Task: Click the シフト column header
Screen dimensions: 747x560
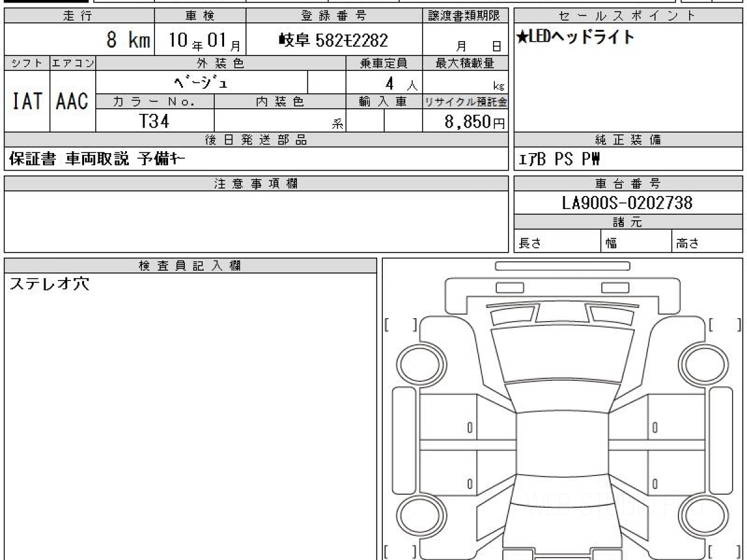Action: 27,63
